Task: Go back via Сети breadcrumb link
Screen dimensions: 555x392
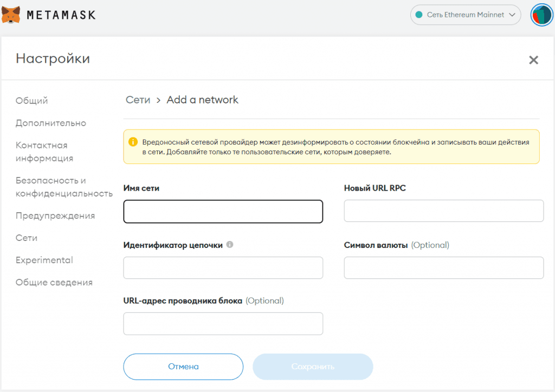Action: pos(138,100)
